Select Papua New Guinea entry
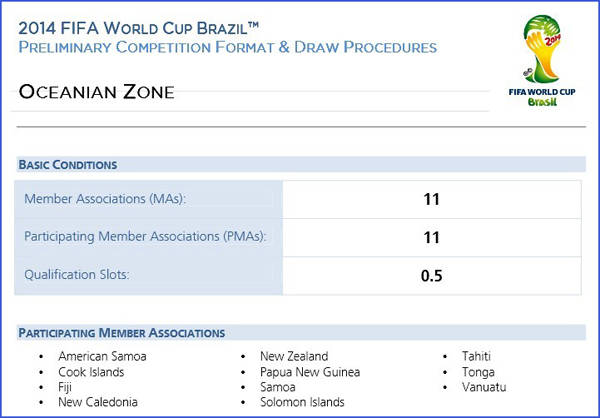The image size is (600, 418). 310,372
